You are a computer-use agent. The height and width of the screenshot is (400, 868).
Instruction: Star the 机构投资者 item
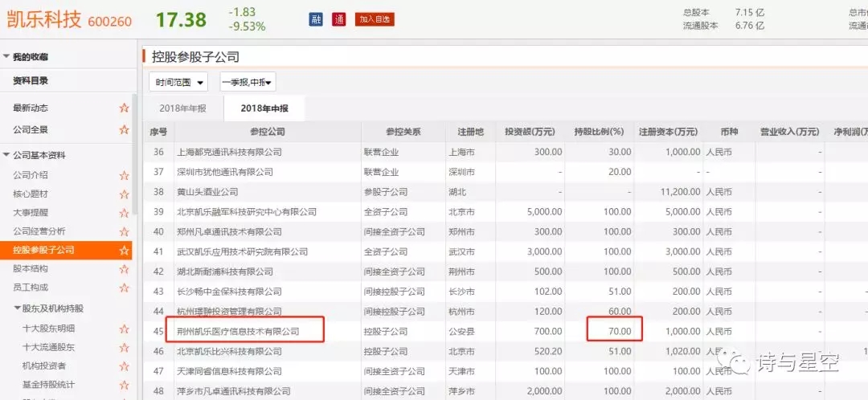click(x=124, y=366)
